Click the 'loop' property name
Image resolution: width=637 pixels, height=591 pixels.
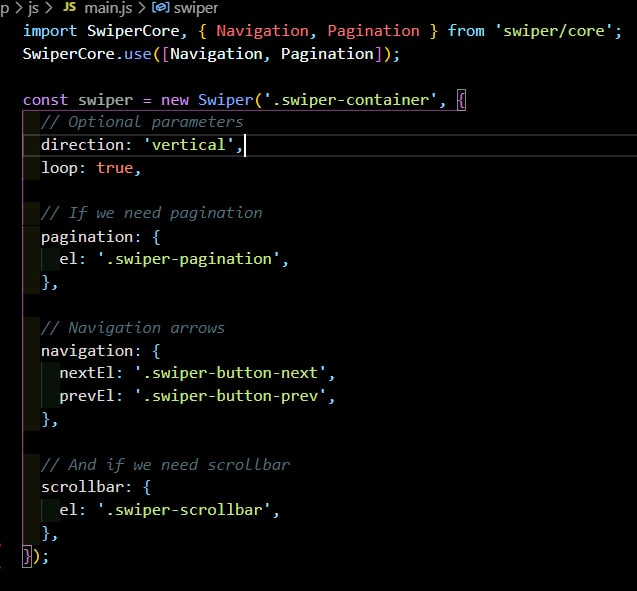[x=59, y=168]
